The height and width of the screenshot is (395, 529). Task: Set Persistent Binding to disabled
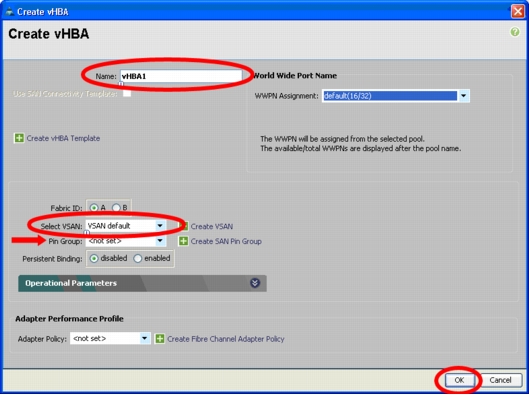coord(94,258)
